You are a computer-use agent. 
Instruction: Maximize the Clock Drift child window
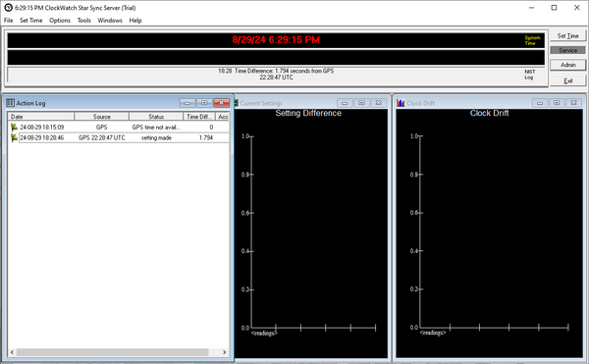(557, 103)
